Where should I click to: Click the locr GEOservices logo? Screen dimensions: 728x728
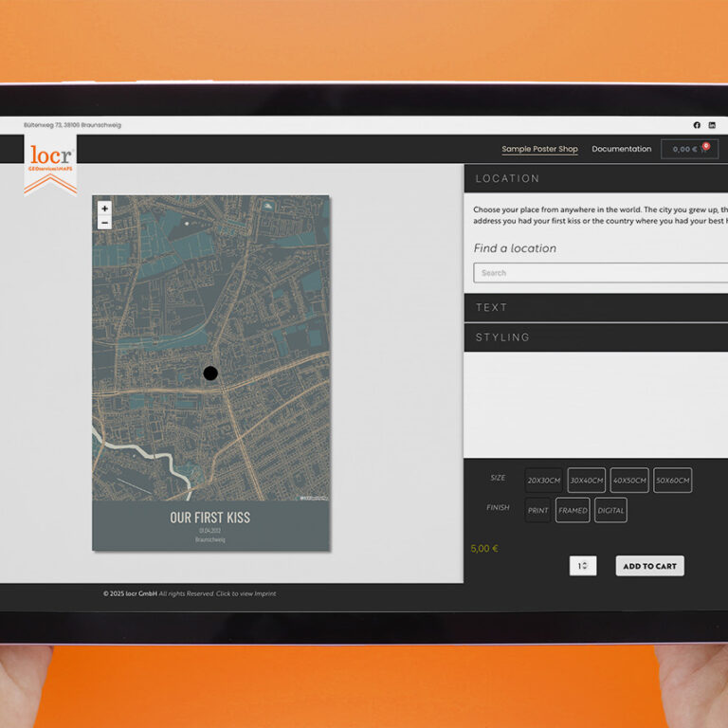(50, 162)
